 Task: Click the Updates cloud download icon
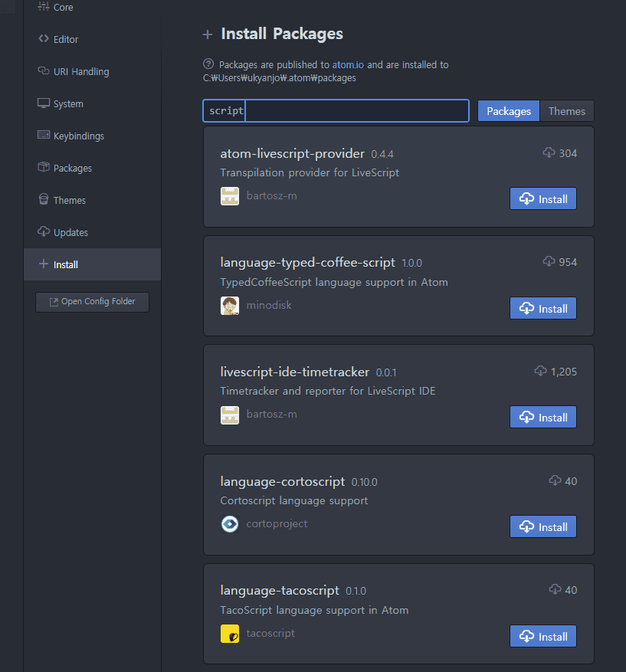(43, 231)
